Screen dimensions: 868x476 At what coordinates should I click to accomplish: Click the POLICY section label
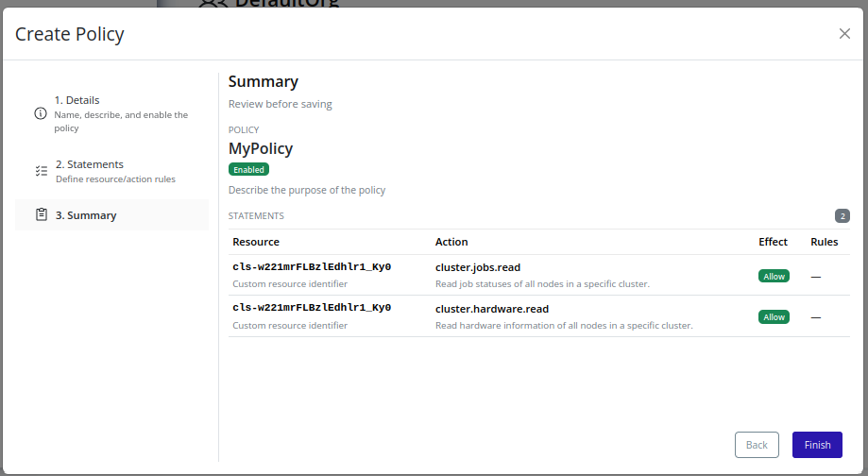coord(244,130)
